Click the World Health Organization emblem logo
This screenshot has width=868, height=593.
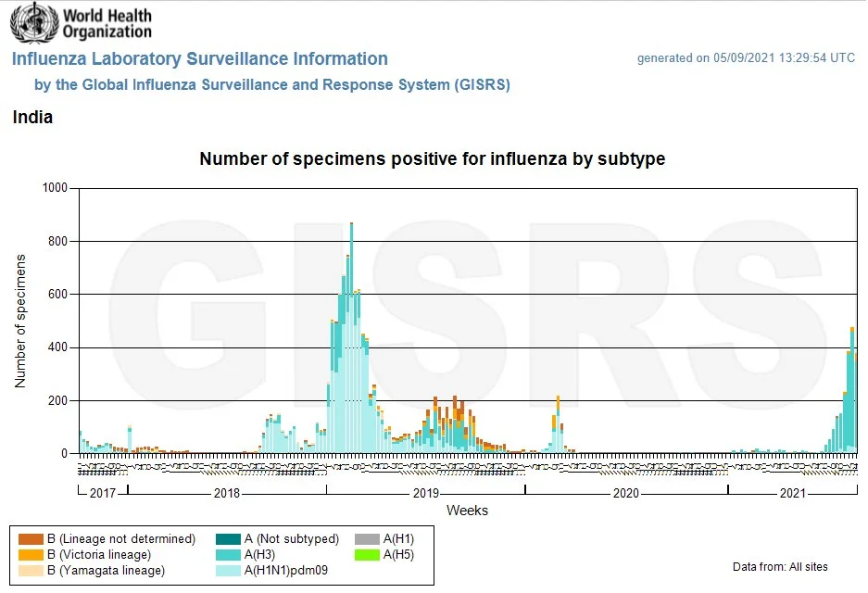[33, 23]
